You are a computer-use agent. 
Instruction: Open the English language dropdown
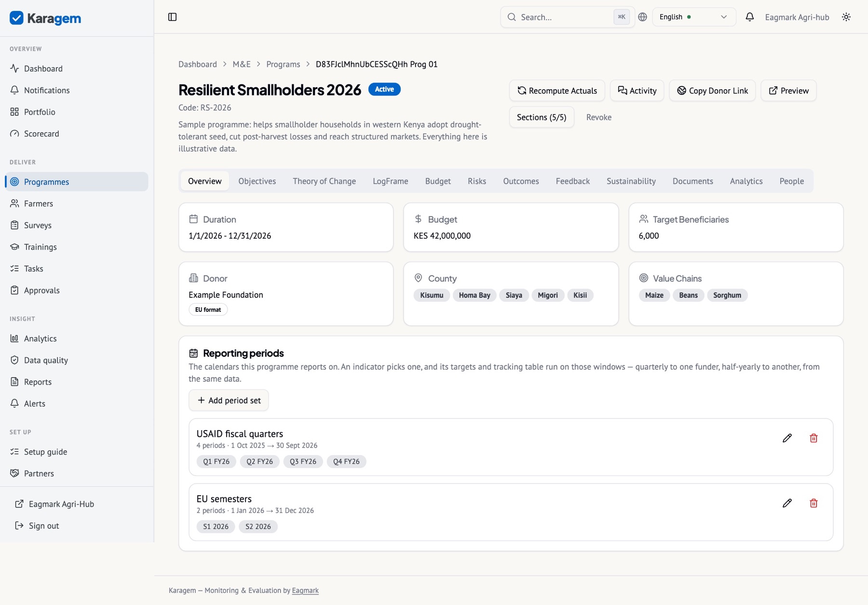694,17
